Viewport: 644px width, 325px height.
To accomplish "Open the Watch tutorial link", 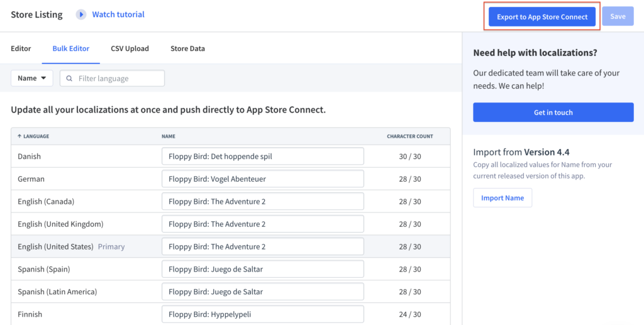I will coord(118,14).
